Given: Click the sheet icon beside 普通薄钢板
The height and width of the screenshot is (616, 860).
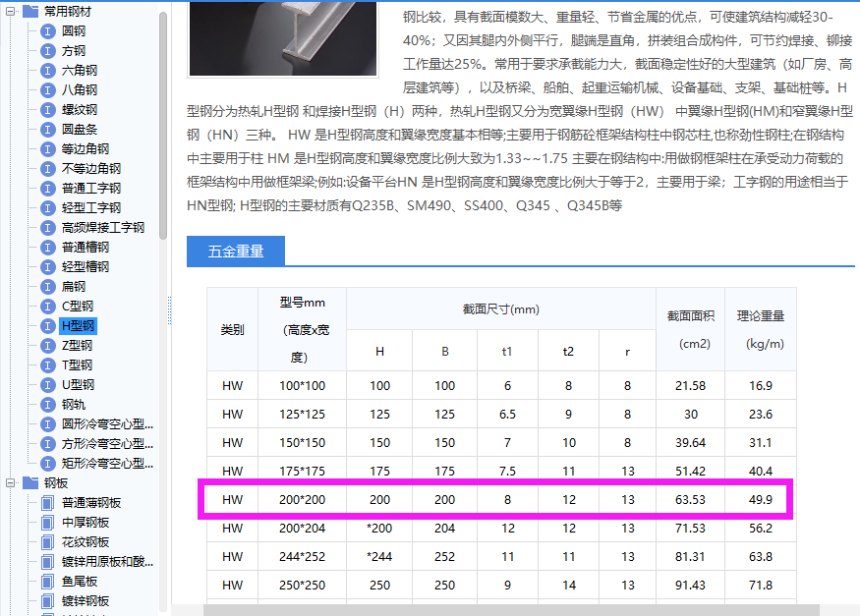Looking at the screenshot, I should coord(48,503).
